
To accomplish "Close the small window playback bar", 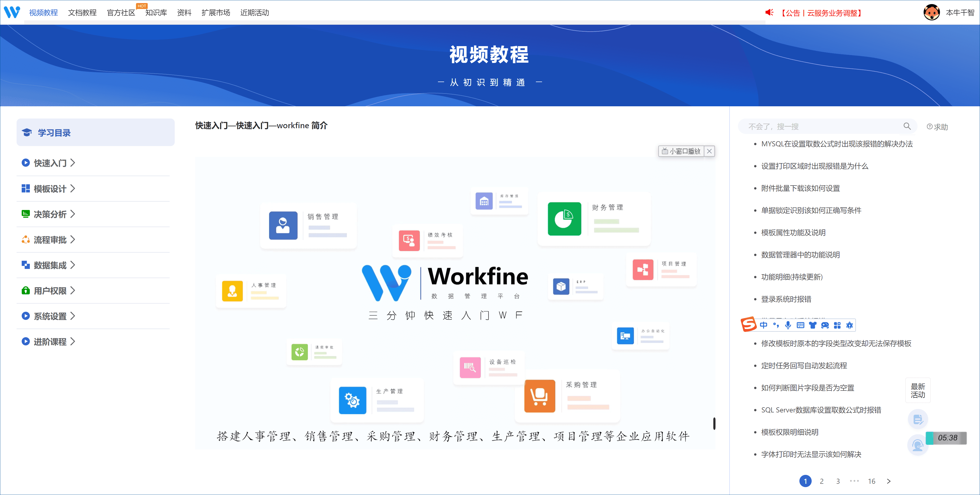I will (x=710, y=151).
